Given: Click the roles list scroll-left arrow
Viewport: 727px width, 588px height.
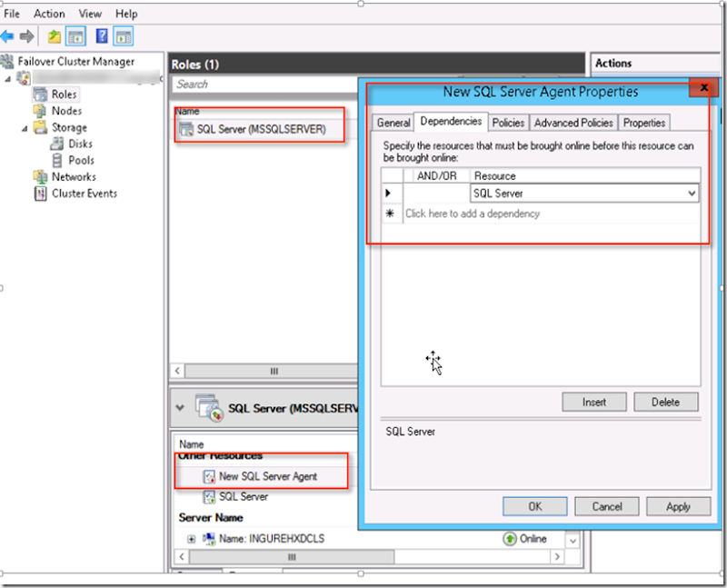Looking at the screenshot, I should [x=177, y=371].
